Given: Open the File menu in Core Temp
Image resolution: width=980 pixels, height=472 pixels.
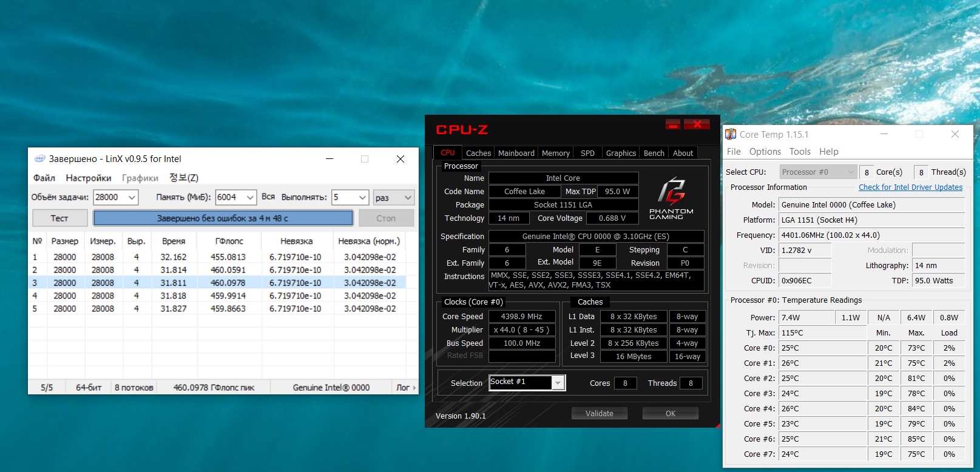Looking at the screenshot, I should [734, 152].
